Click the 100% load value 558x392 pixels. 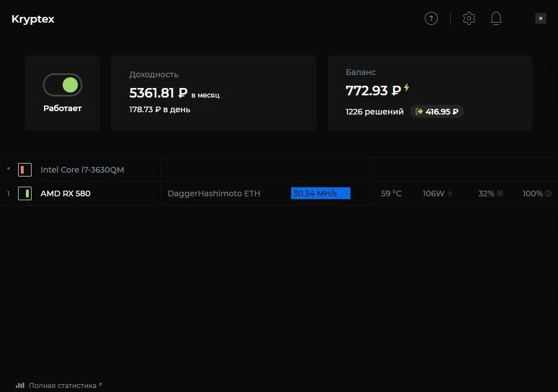(532, 193)
